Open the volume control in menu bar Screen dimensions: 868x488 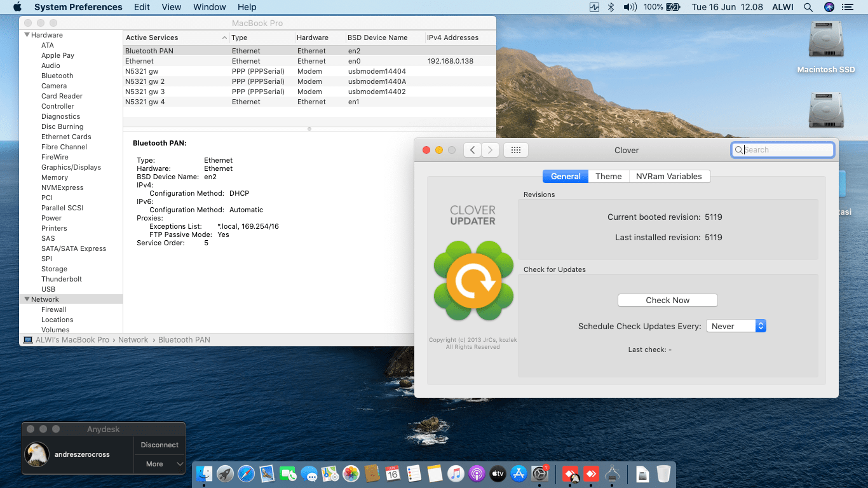click(630, 7)
